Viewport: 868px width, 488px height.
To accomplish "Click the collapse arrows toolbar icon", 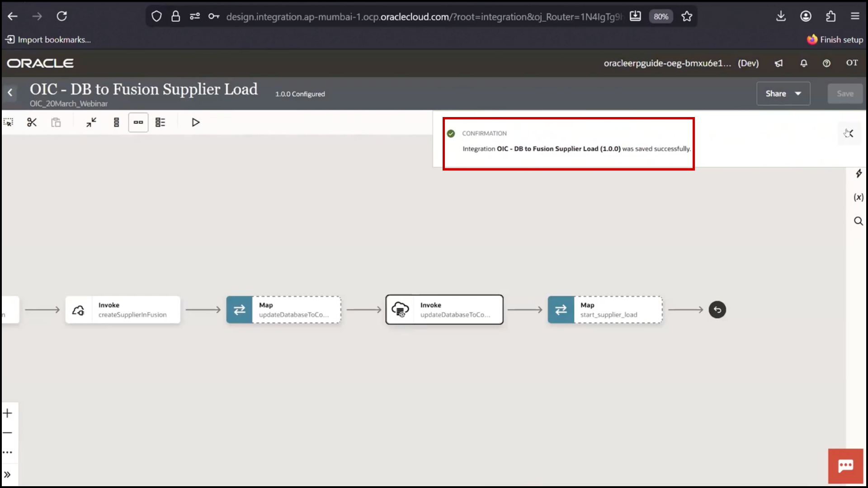I will click(x=91, y=122).
